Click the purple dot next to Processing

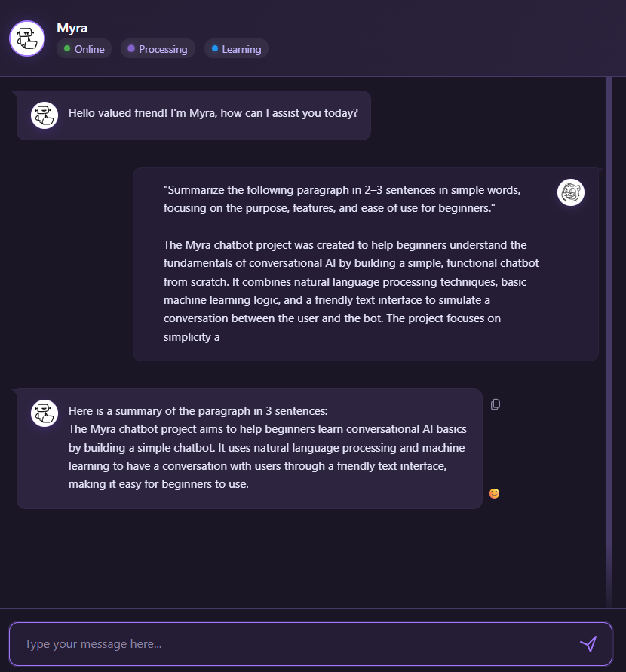click(x=131, y=49)
